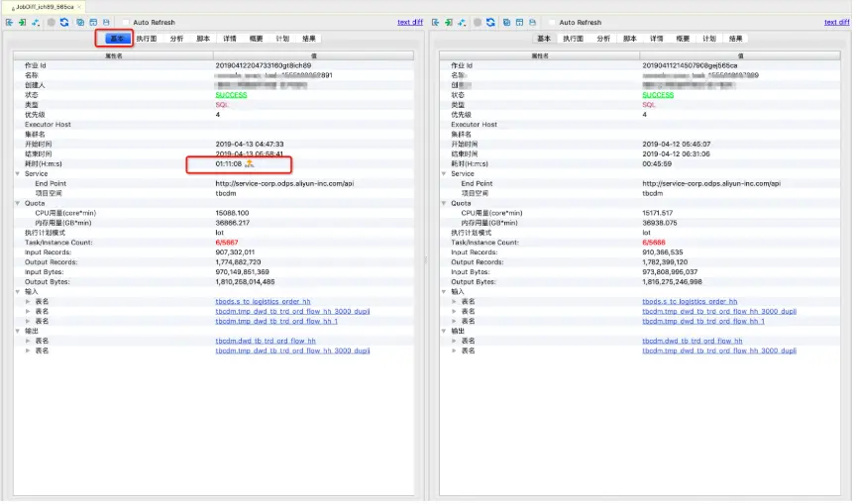Click the refresh icon in right pane toolbar
This screenshot has height=504, width=854.
click(x=490, y=23)
